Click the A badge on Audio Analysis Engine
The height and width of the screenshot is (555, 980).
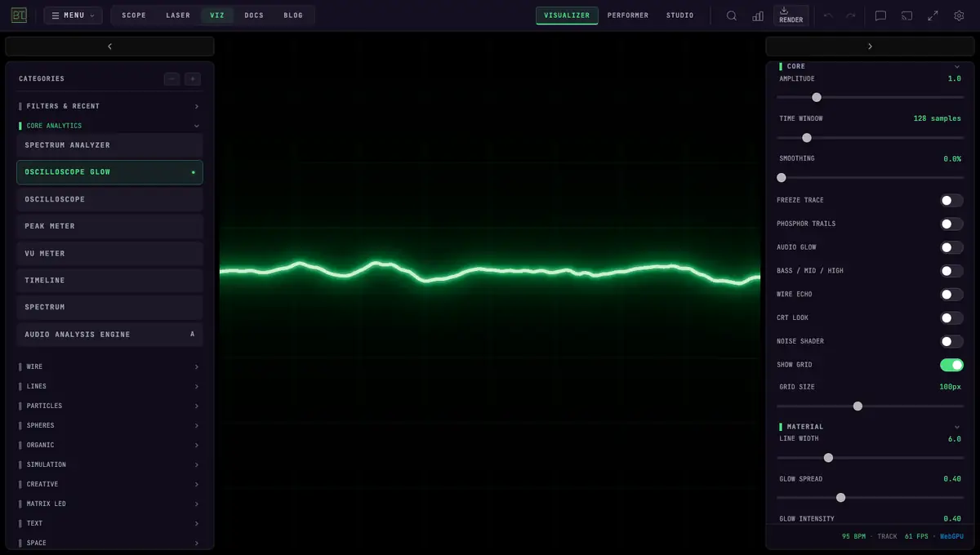pyautogui.click(x=193, y=335)
